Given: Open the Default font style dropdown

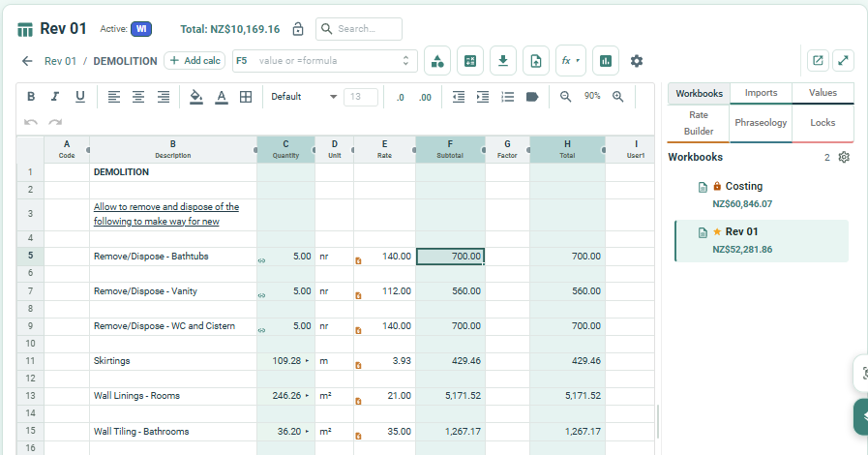Looking at the screenshot, I should [303, 97].
